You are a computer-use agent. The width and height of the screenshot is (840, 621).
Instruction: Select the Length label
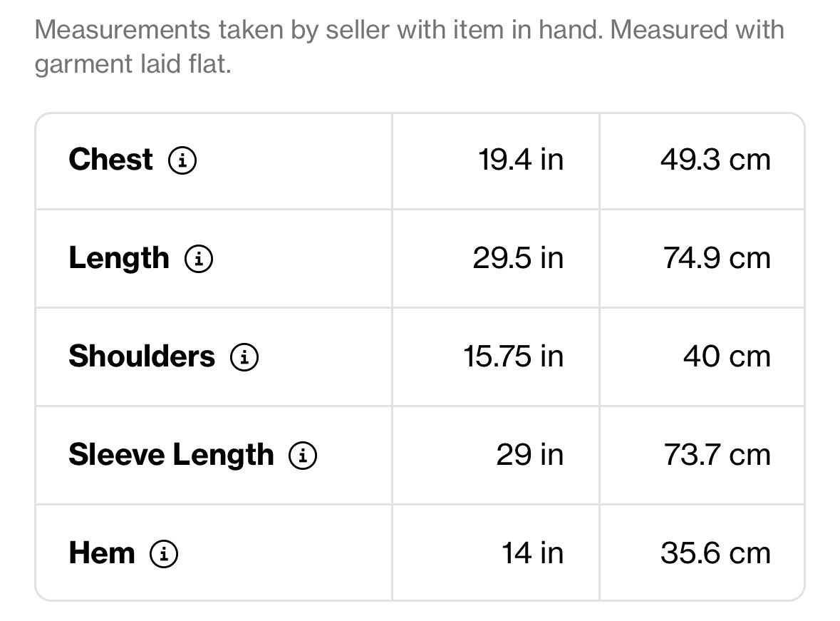pos(119,259)
